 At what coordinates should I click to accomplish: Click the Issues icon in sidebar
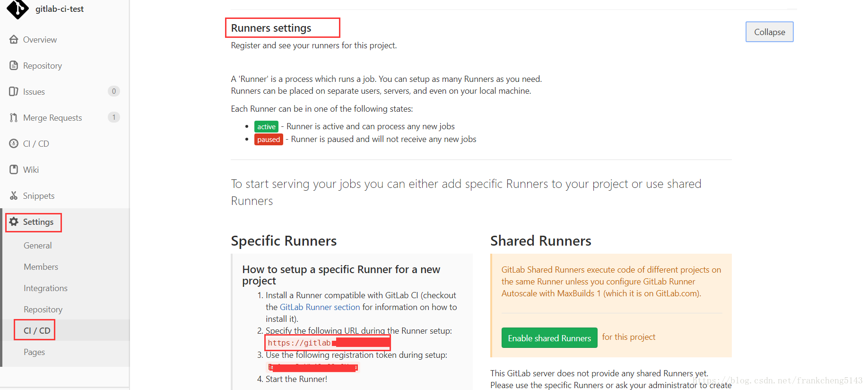point(14,91)
